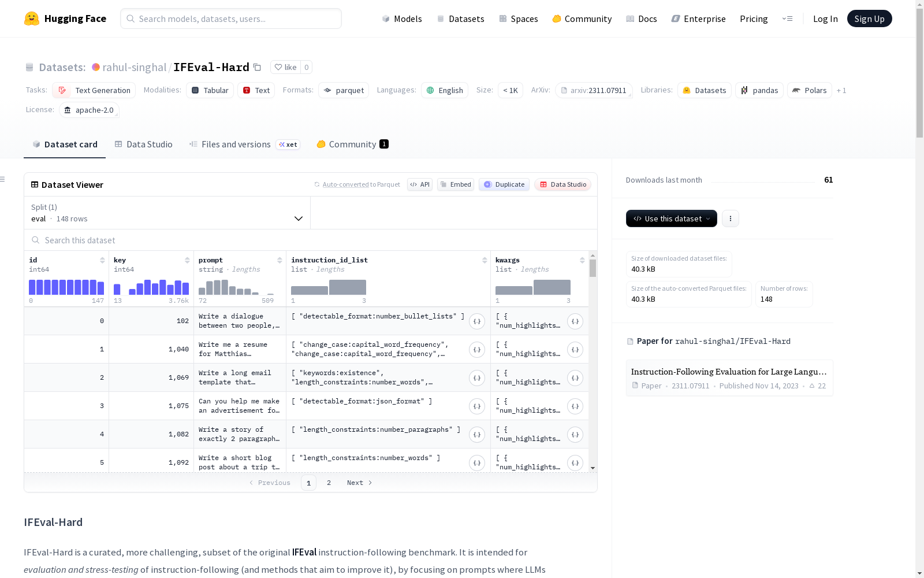
Task: Click the Duplicate button
Action: 504,184
